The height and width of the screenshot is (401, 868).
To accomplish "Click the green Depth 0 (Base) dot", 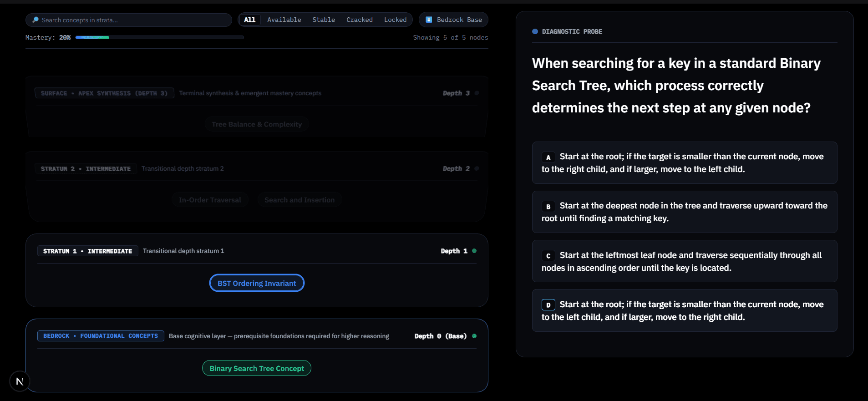I will pyautogui.click(x=474, y=336).
